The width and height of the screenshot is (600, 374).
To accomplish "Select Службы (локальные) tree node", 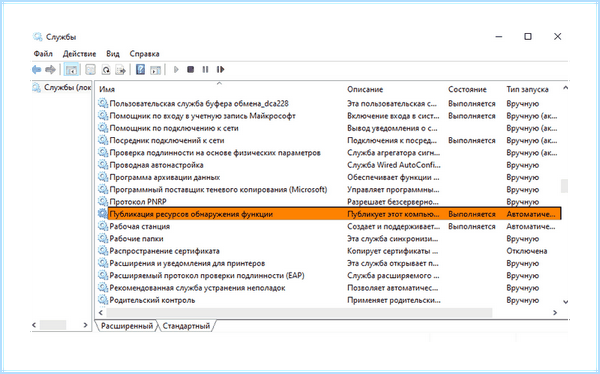I will pyautogui.click(x=62, y=88).
